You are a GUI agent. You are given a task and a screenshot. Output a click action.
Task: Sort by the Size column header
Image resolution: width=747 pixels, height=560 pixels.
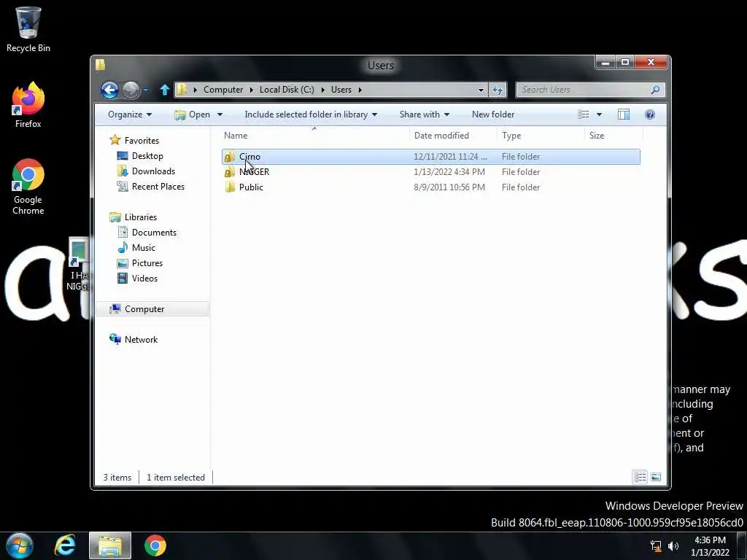point(614,135)
